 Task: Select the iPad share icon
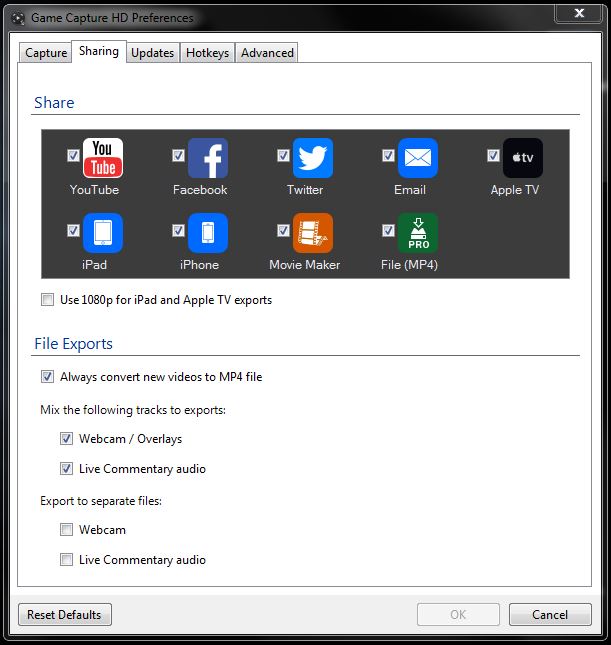102,233
